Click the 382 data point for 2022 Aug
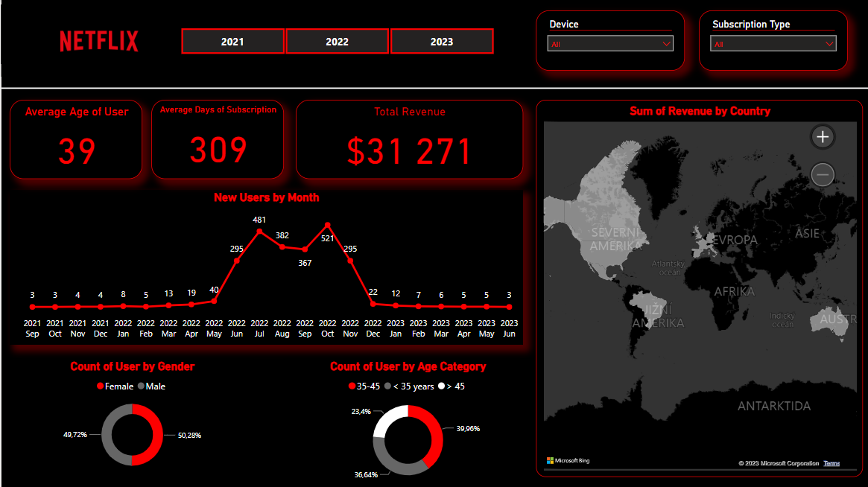 coord(282,246)
